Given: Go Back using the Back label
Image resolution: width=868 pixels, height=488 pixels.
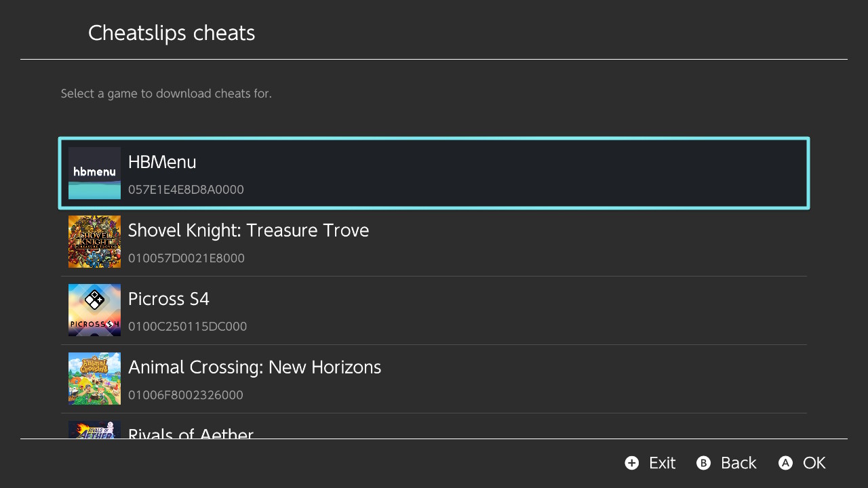Looking at the screenshot, I should (738, 463).
